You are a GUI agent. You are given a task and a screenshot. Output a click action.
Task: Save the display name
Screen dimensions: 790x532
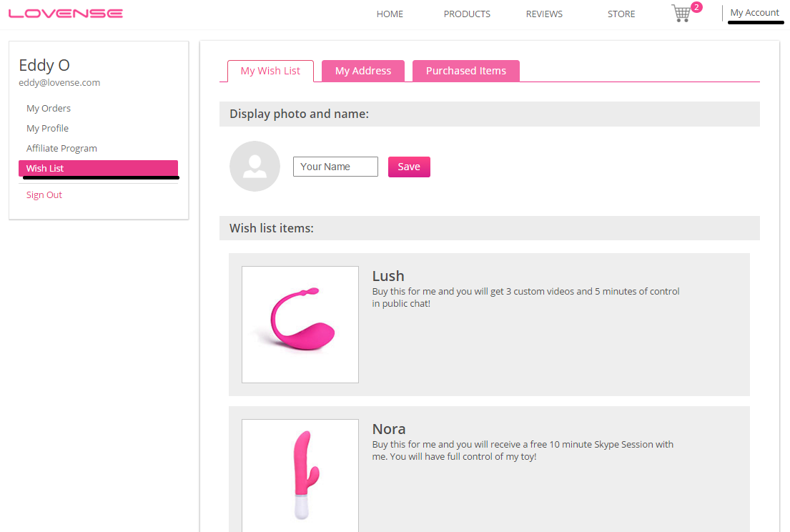click(409, 167)
